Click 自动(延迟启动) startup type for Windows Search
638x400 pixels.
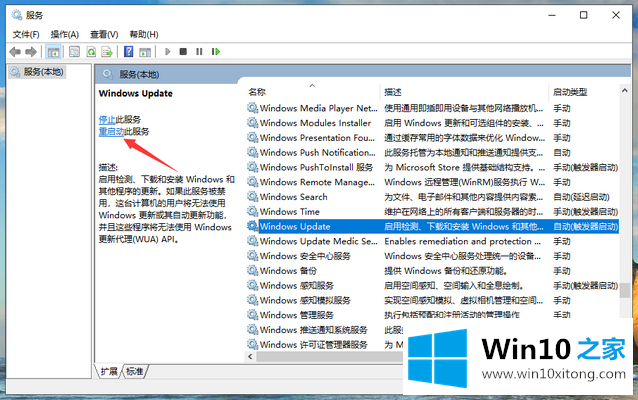[x=581, y=197]
